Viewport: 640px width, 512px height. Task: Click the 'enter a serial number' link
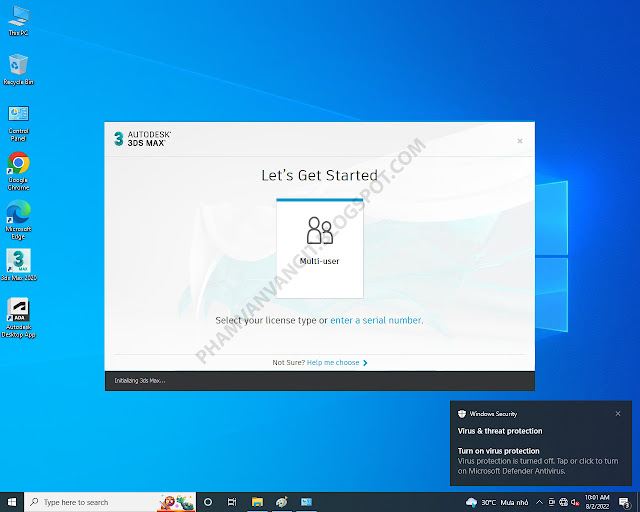(376, 320)
